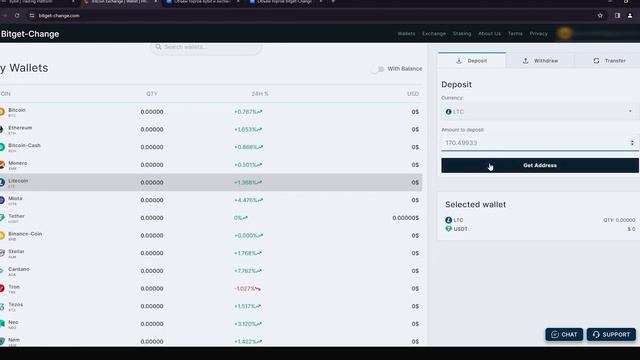Open the browser profile icon

point(630,16)
